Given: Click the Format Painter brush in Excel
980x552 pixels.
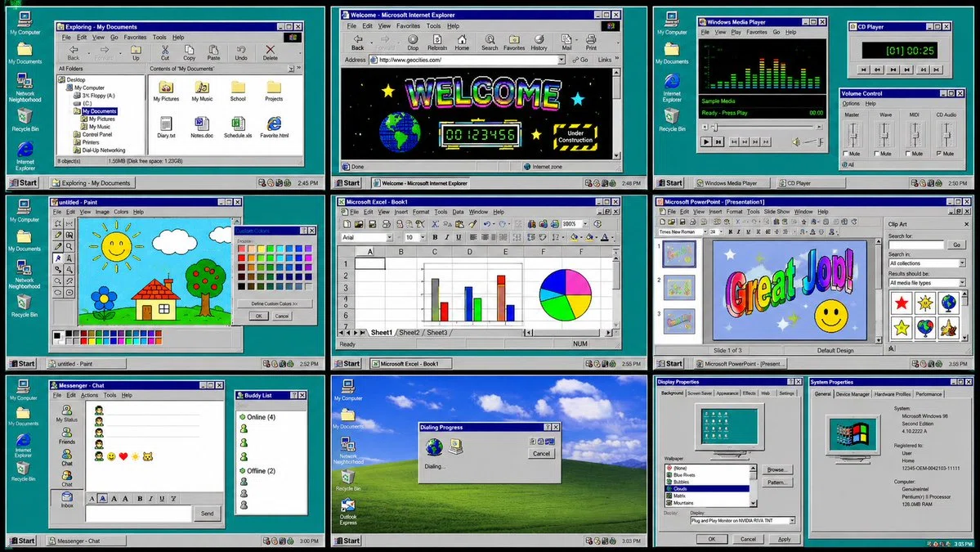Looking at the screenshot, I should [x=472, y=224].
